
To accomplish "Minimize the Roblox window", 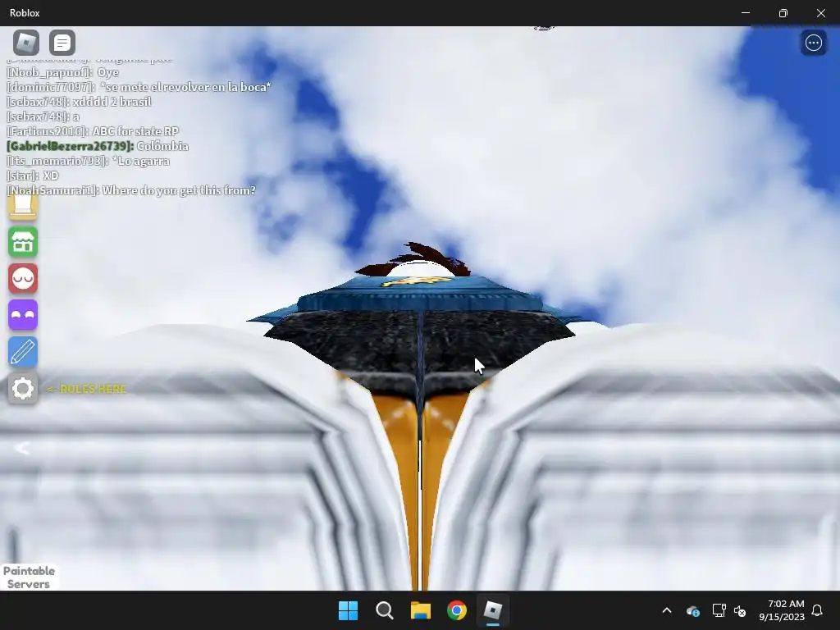I will coord(745,13).
